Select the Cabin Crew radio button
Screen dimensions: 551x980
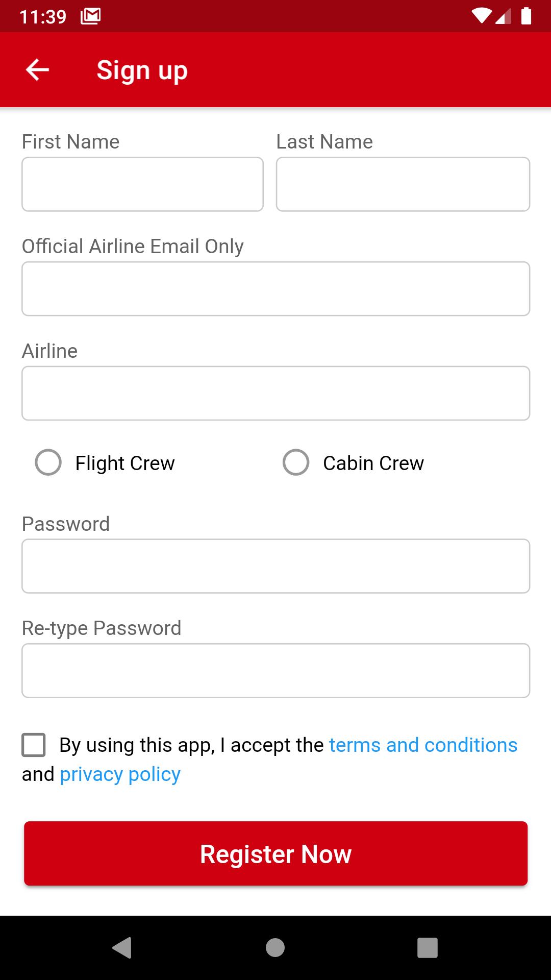pyautogui.click(x=296, y=462)
